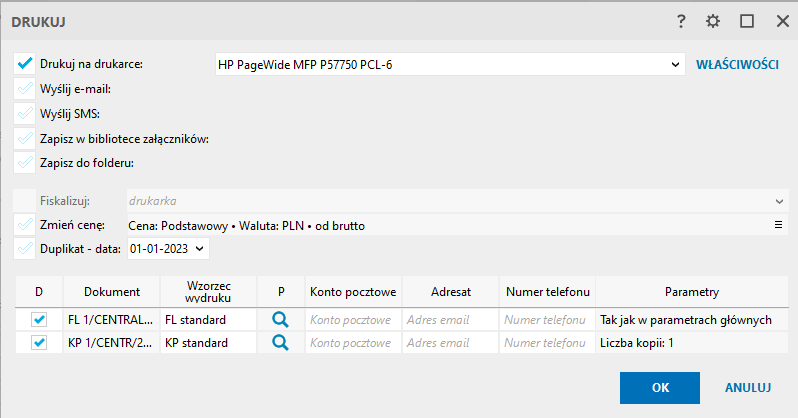Toggle Drukuj na drukarce checkbox
Viewport: 798px width, 418px height.
click(26, 65)
